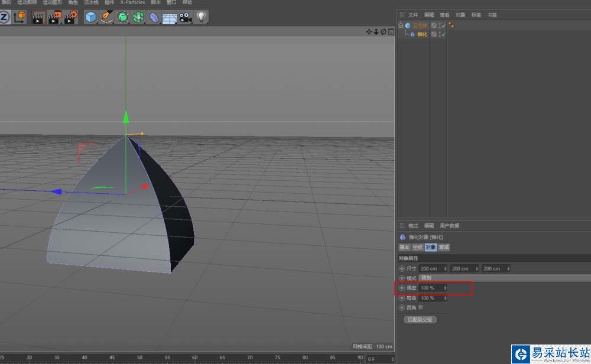
Task: Open the camera object icon
Action: click(x=186, y=17)
